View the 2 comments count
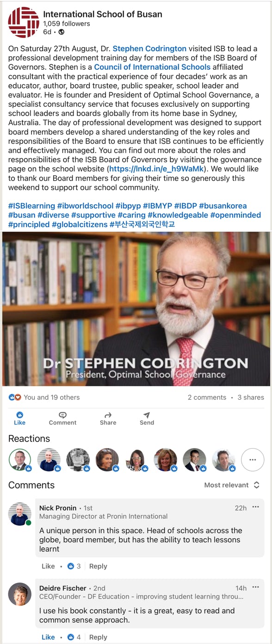The height and width of the screenshot is (644, 272). point(207,397)
